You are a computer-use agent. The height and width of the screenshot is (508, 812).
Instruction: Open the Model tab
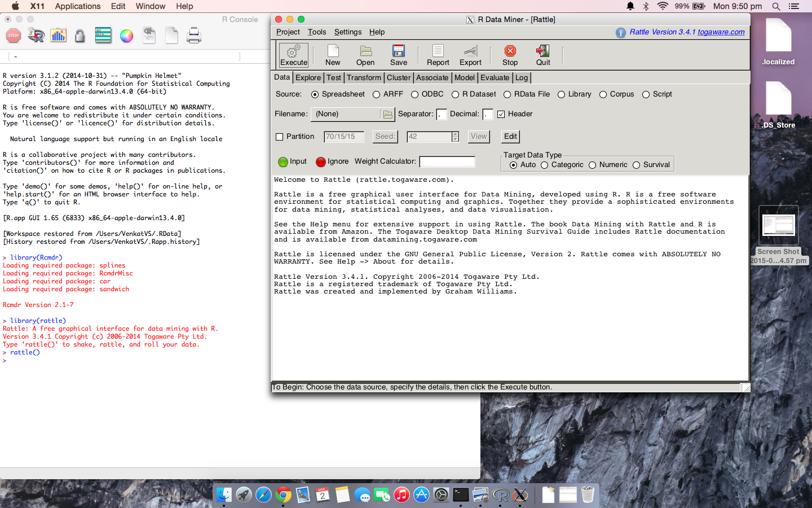pos(465,78)
